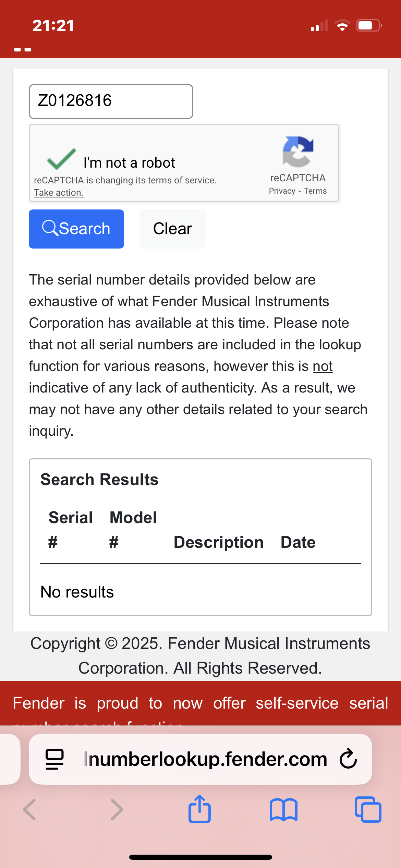The height and width of the screenshot is (868, 401).
Task: Tap the Safari forward arrow
Action: click(117, 810)
